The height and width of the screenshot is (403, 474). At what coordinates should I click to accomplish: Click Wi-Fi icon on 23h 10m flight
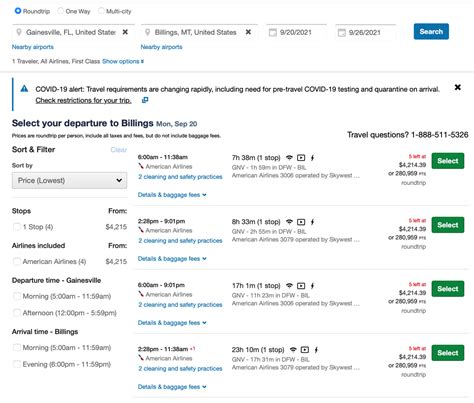click(x=293, y=350)
